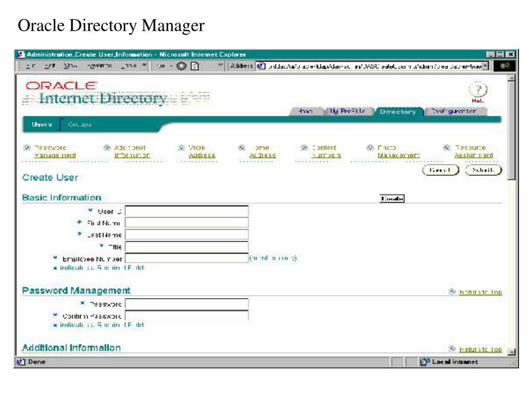Click the icon beside Photo Management link
Screen dimensions: 532x399
[x=370, y=148]
